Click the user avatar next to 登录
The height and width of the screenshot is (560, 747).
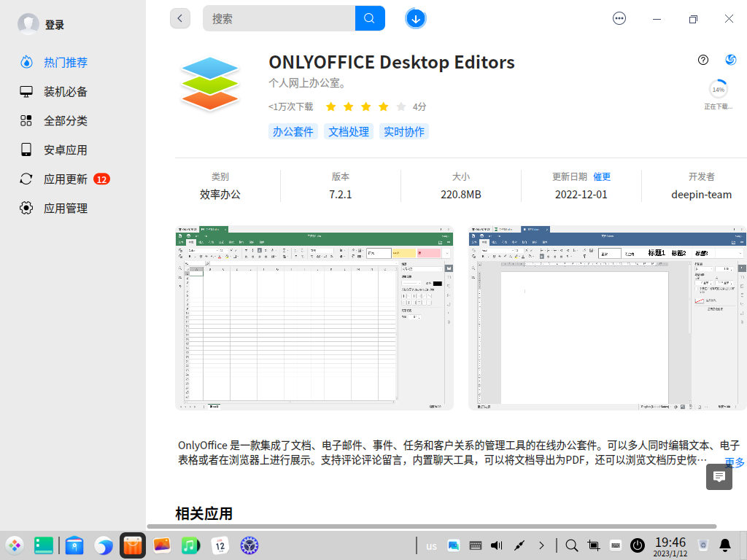(x=28, y=24)
